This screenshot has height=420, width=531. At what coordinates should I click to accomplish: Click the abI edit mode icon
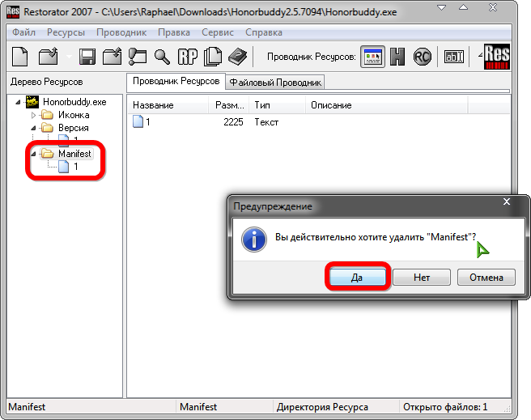pos(454,57)
